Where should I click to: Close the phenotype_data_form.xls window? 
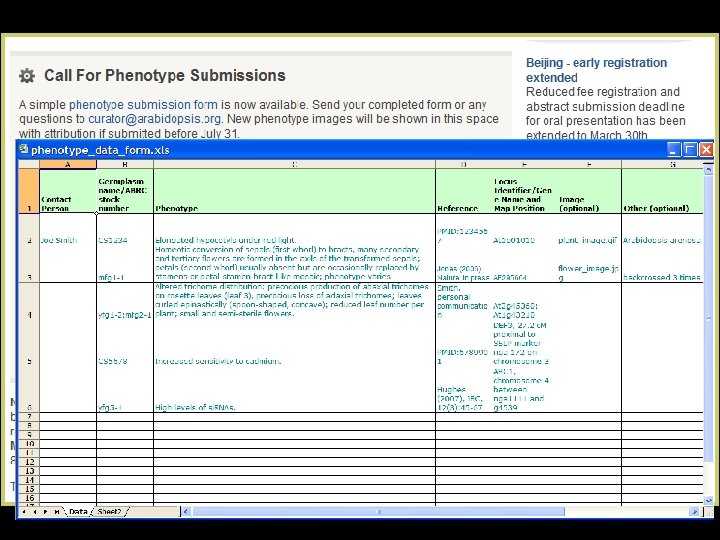pos(706,150)
